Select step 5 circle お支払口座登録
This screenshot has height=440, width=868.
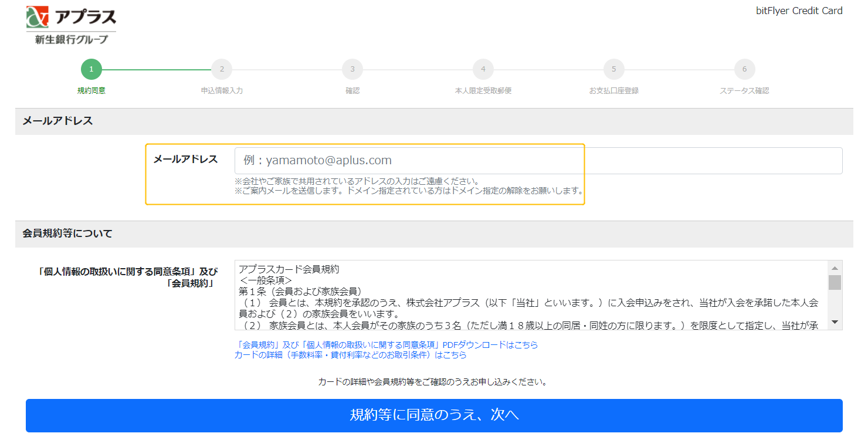[614, 70]
